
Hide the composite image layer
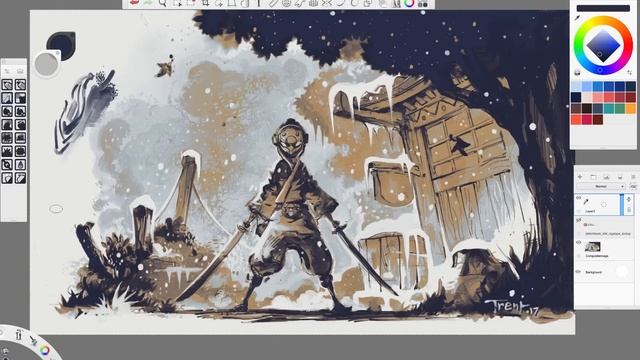(578, 242)
